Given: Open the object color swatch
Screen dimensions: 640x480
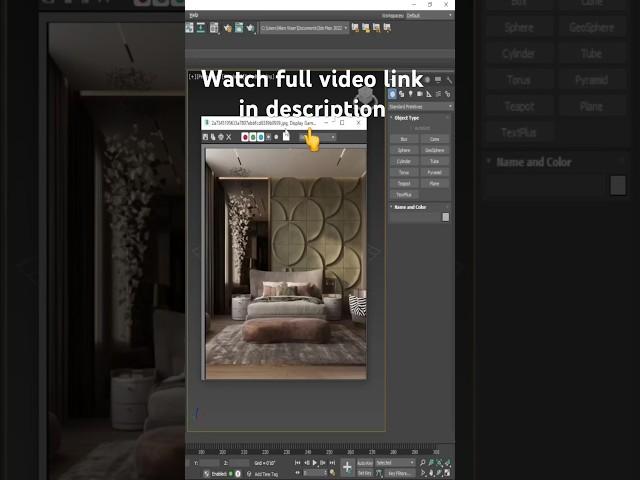Looking at the screenshot, I should pos(446,217).
